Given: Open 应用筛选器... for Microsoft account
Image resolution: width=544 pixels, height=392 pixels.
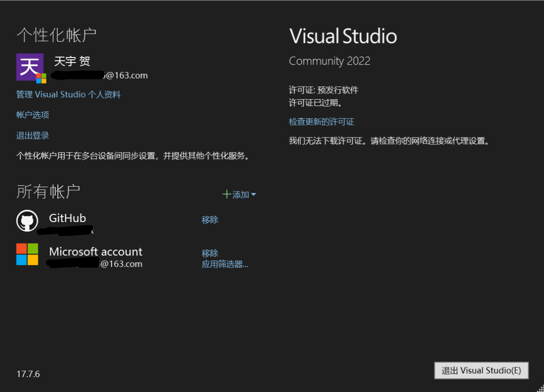Looking at the screenshot, I should (x=225, y=264).
